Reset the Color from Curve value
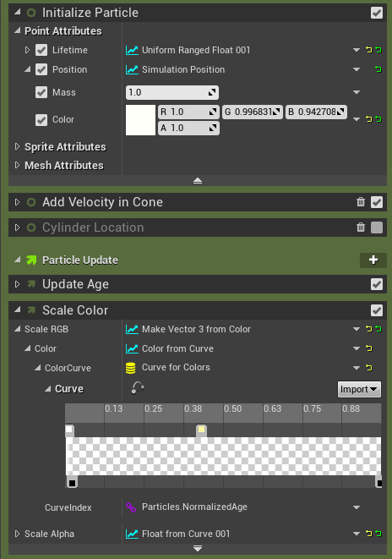The width and height of the screenshot is (392, 559). point(369,348)
